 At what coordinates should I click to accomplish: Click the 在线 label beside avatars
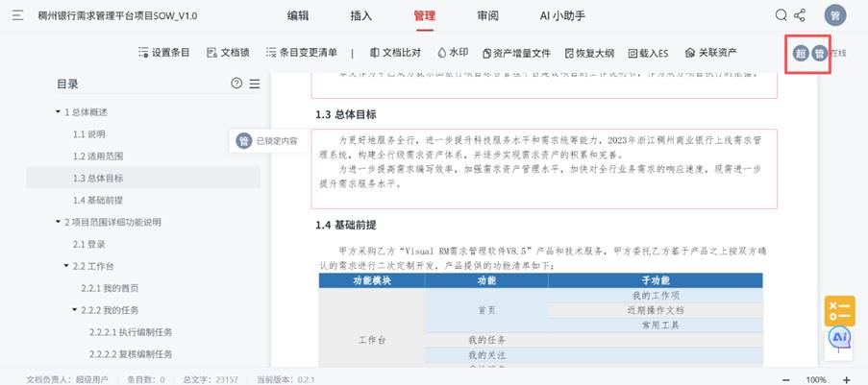click(839, 54)
